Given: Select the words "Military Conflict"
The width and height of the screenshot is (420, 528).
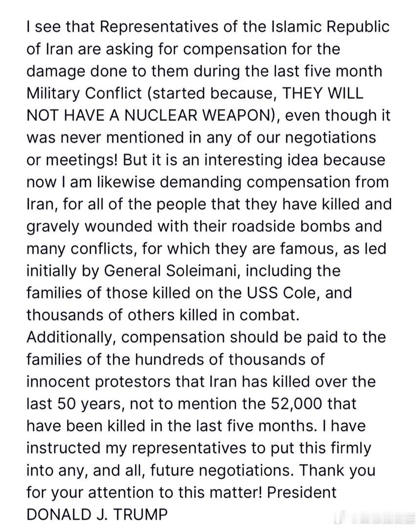Looking at the screenshot, I should coord(84,93).
